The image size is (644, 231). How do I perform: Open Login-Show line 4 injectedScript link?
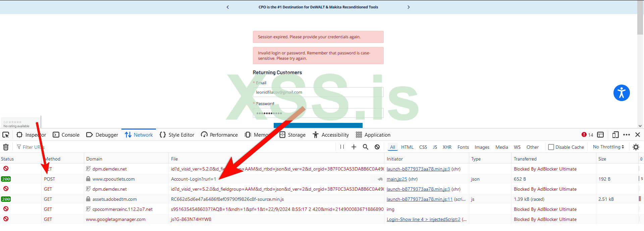click(423, 219)
